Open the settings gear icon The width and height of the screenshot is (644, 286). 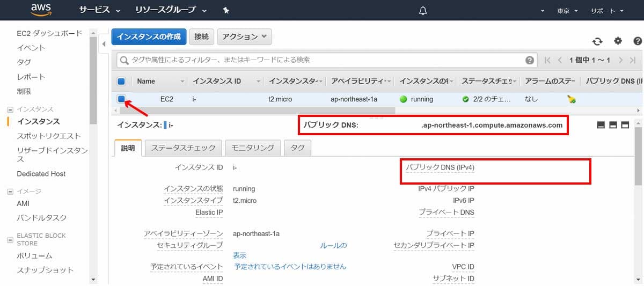click(x=618, y=41)
